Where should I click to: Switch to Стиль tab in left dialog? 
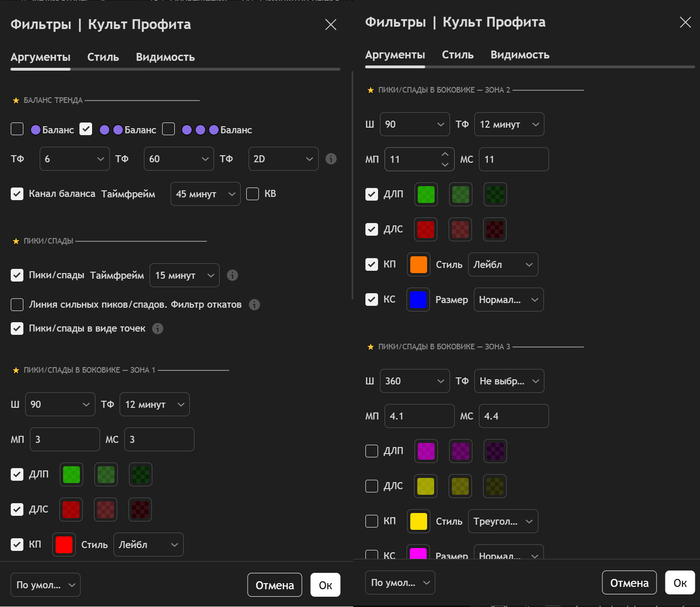[x=103, y=57]
